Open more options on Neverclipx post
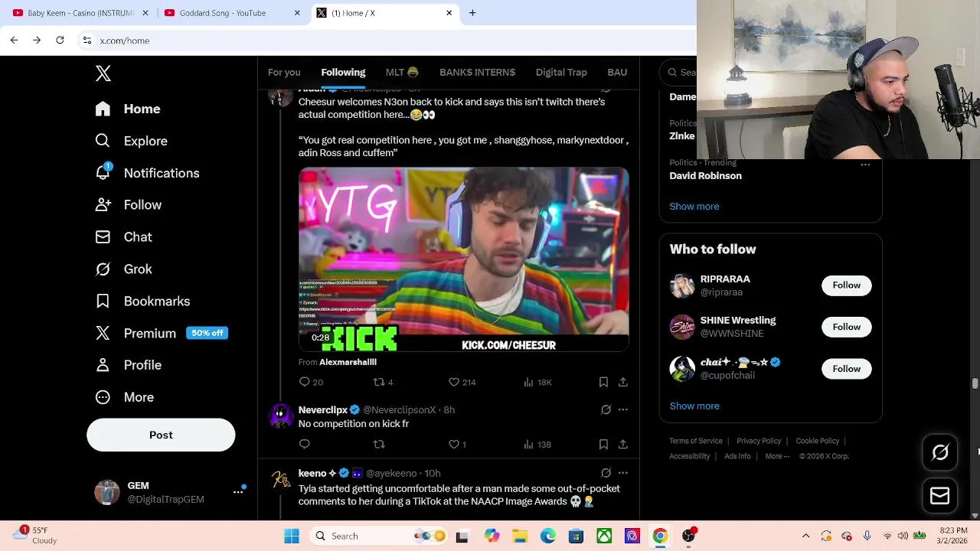The width and height of the screenshot is (980, 551). click(x=623, y=409)
